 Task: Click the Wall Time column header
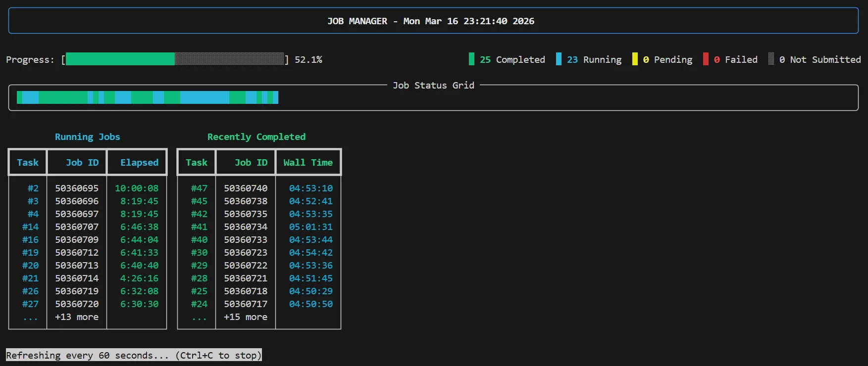(x=308, y=163)
